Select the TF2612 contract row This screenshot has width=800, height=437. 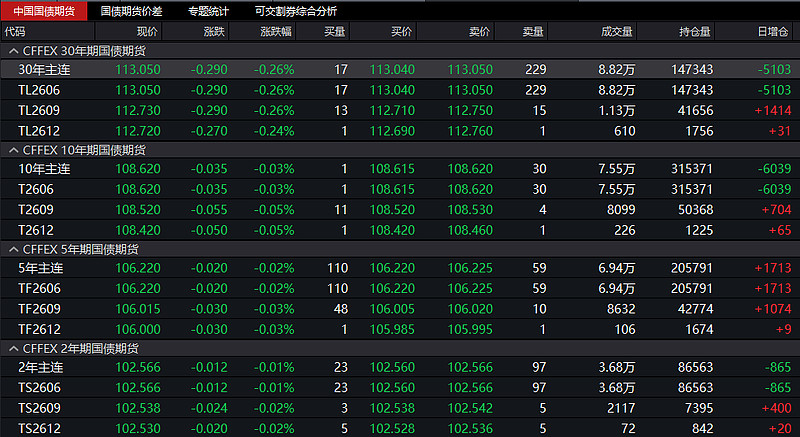[400, 329]
